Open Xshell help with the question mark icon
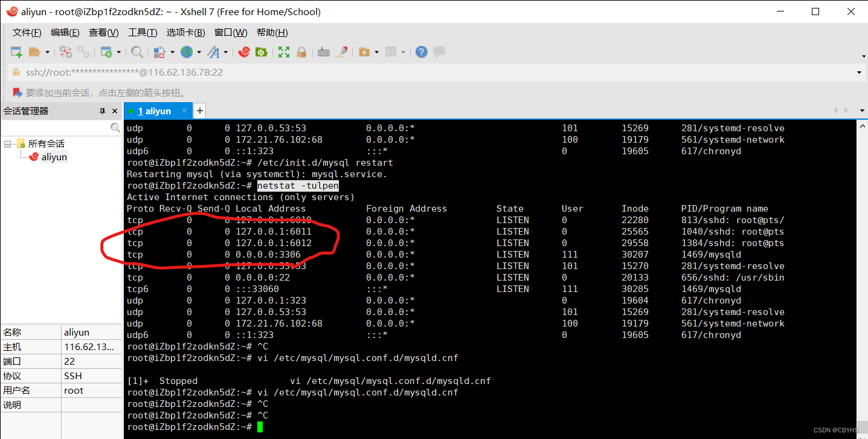Screen dimensions: 868x439 pos(421,52)
